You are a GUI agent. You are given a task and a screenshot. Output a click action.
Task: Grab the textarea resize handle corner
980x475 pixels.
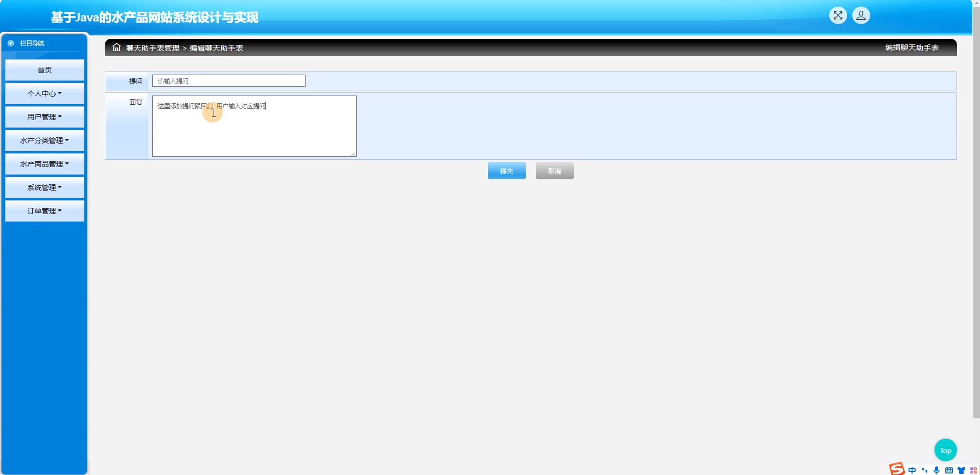[354, 154]
